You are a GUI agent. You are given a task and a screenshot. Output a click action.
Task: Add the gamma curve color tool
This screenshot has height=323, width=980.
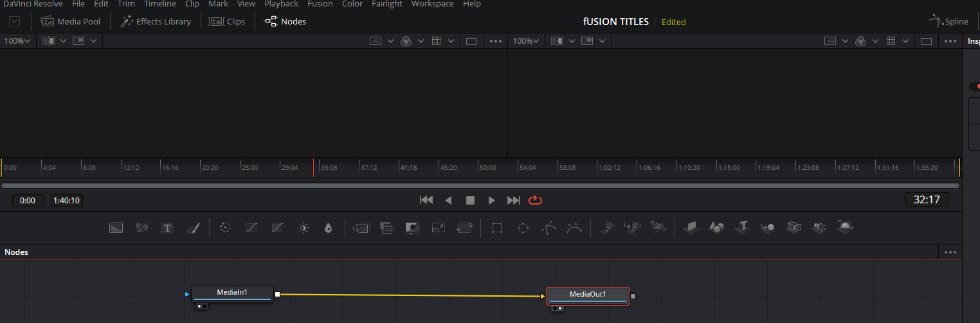pos(278,228)
